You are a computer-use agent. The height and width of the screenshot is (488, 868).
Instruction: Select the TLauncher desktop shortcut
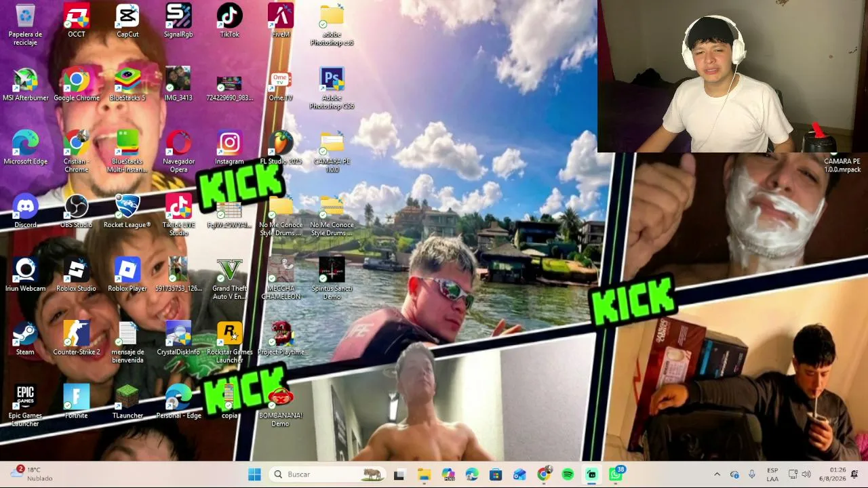[127, 402]
